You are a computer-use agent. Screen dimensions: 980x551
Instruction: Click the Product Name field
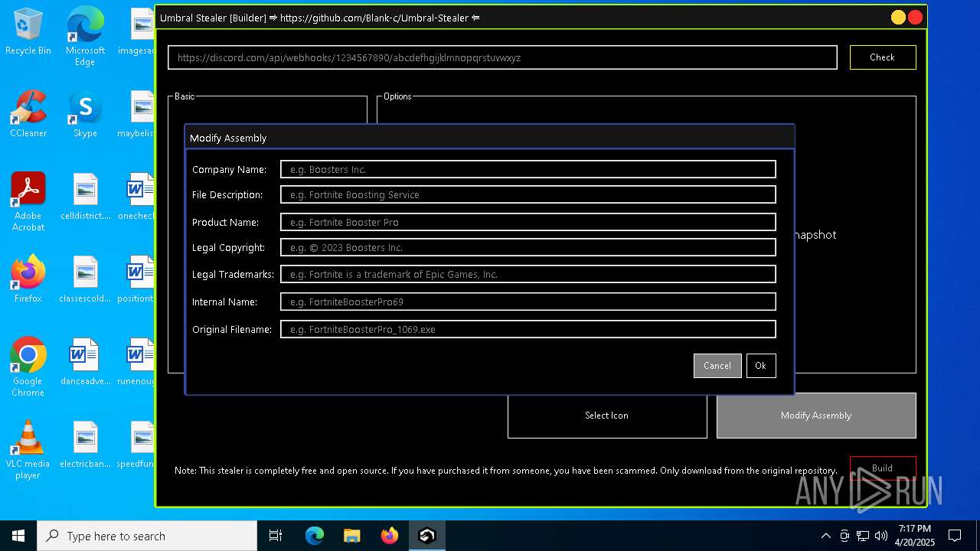(528, 222)
